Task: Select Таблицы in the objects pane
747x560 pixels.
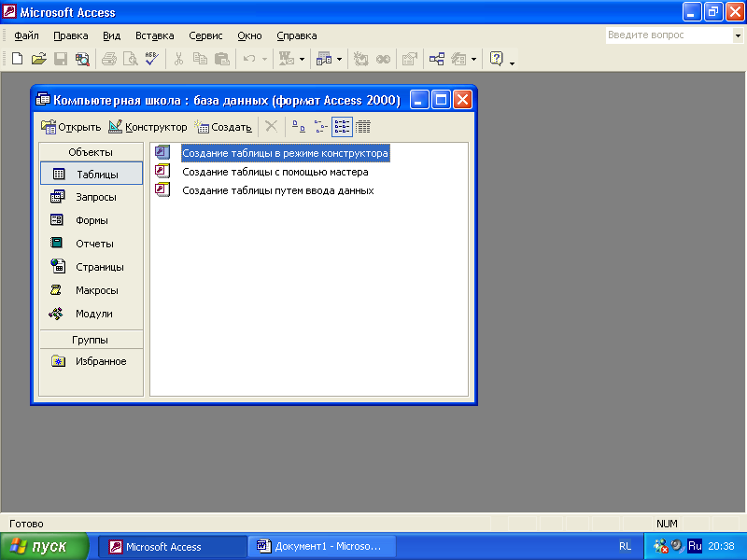Action: click(x=92, y=174)
